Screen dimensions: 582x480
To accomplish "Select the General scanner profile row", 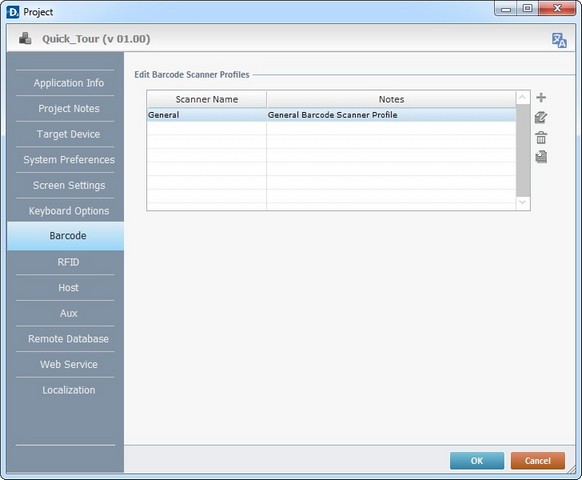I will click(x=331, y=115).
